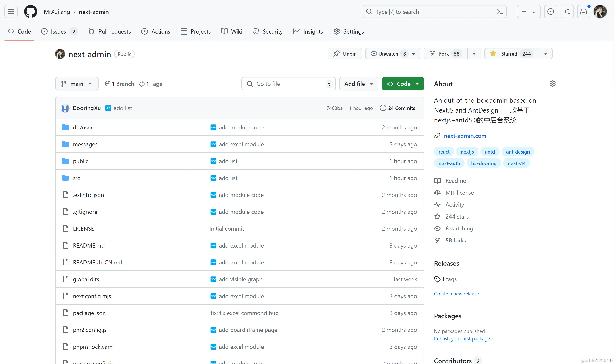Viewport: 615px width, 364px height.
Task: View the 24 Commits history
Action: [x=398, y=108]
